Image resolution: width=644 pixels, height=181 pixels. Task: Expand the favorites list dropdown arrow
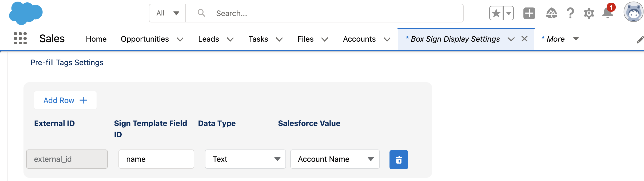508,13
